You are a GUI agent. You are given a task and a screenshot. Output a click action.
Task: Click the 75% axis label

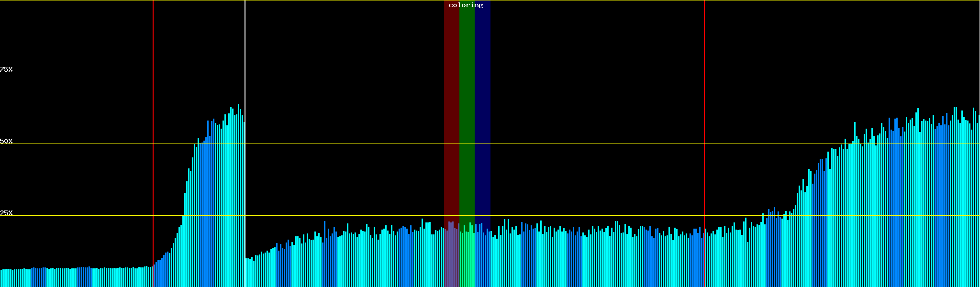pyautogui.click(x=6, y=69)
